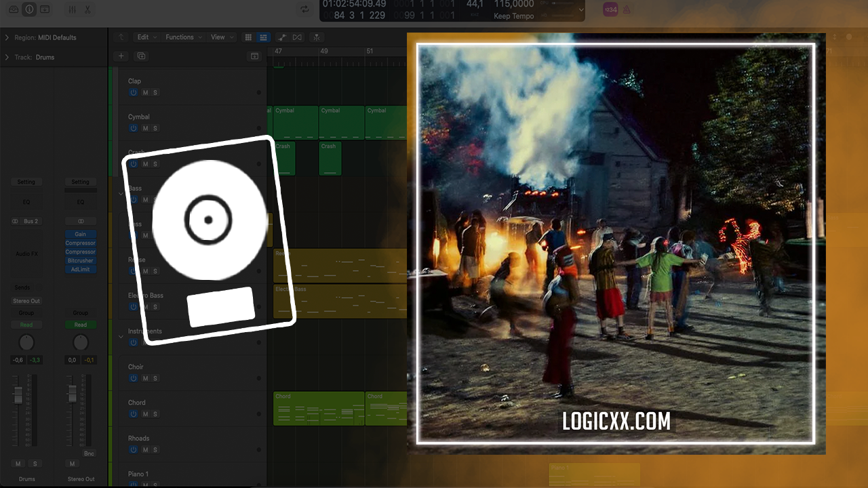Expand the Track Drums inspector section

tap(7, 58)
